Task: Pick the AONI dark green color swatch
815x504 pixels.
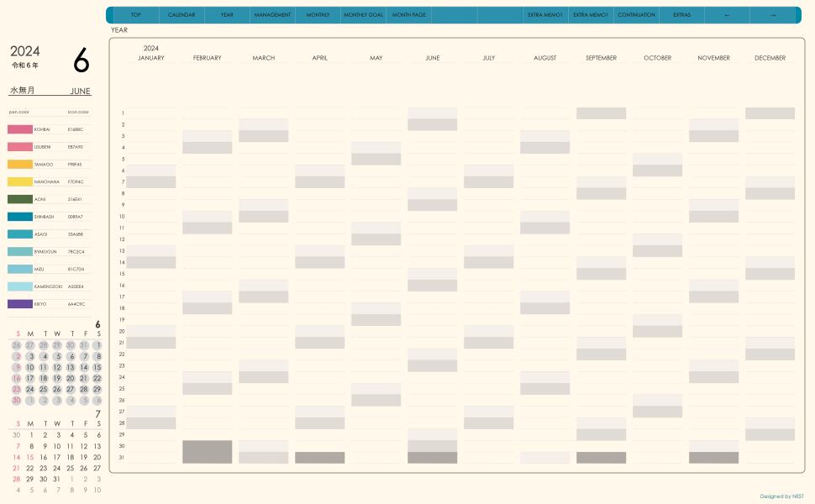Action: (x=20, y=199)
